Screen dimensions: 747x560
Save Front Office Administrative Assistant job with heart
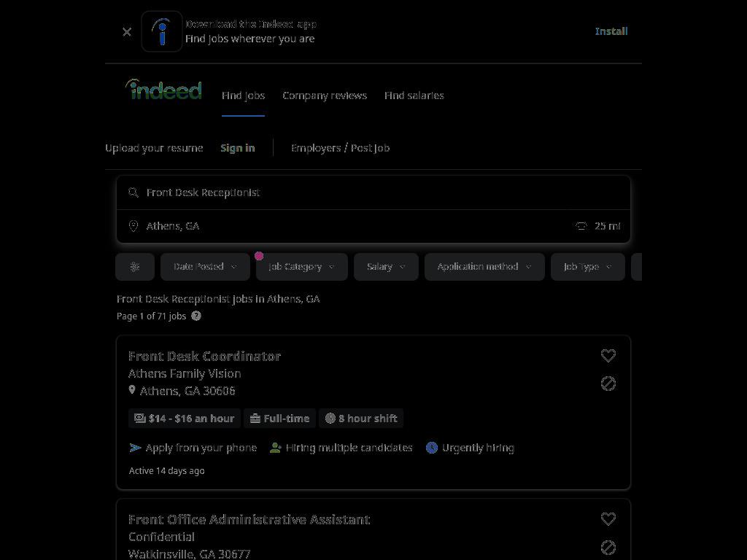[608, 518]
